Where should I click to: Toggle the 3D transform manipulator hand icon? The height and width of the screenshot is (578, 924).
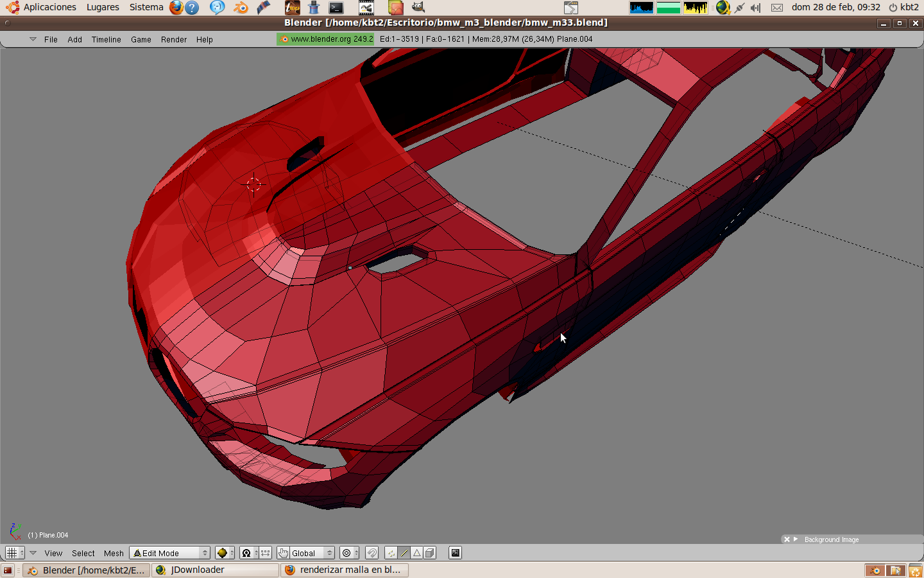pyautogui.click(x=283, y=553)
